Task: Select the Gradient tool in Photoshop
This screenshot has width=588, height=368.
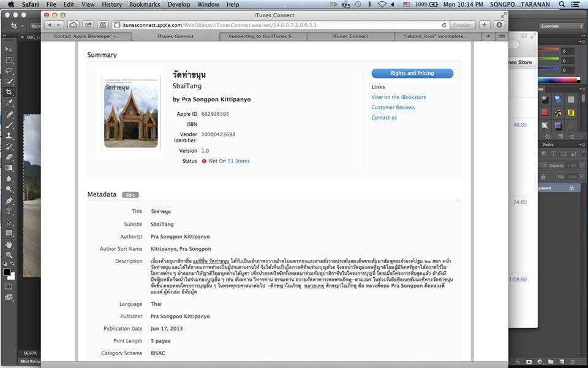Action: tap(9, 168)
